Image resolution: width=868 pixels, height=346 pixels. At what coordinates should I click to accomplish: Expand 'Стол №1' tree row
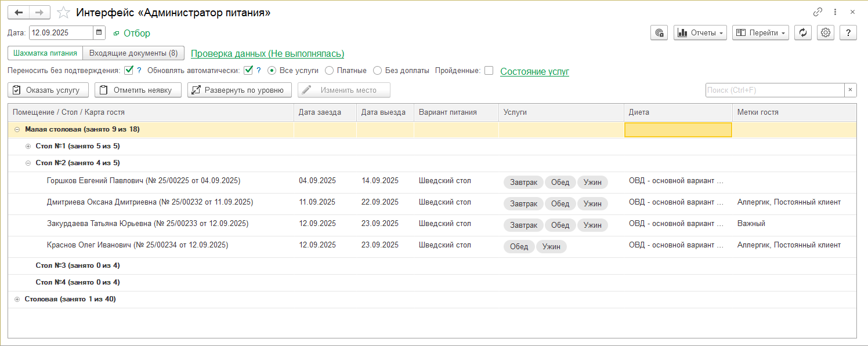pyautogui.click(x=28, y=146)
